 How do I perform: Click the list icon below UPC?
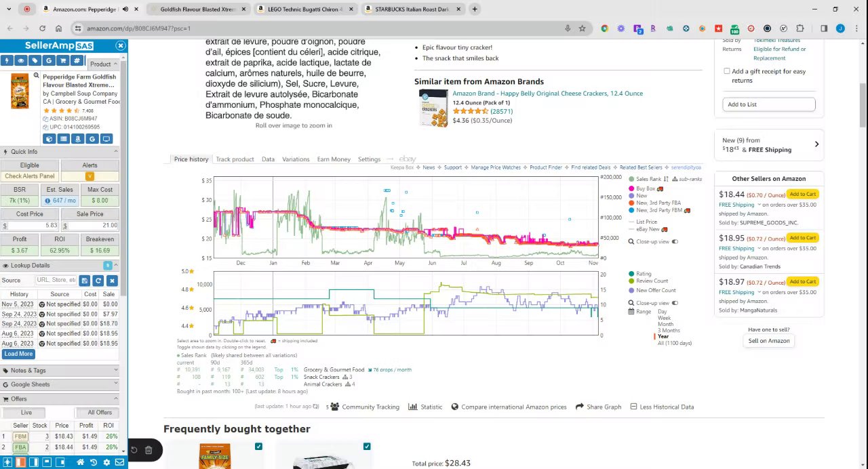pyautogui.click(x=63, y=139)
